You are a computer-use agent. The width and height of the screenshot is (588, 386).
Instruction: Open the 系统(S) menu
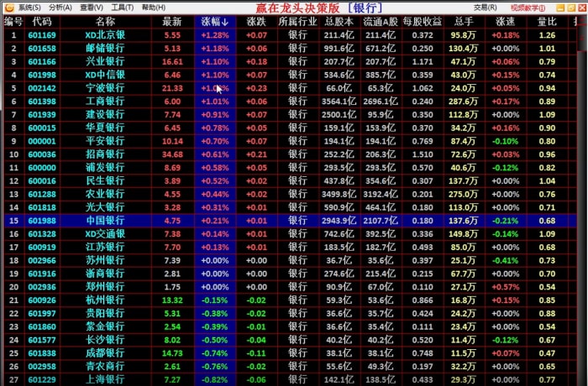tap(29, 8)
